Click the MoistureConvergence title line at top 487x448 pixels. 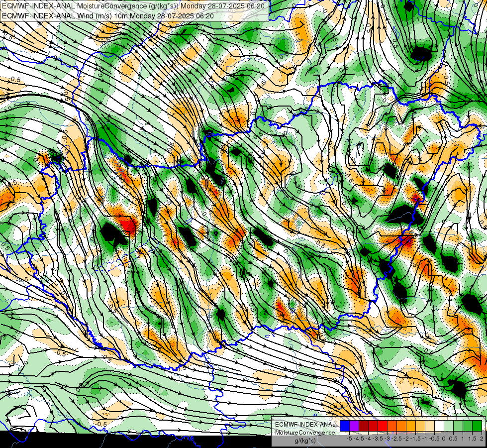(133, 6)
